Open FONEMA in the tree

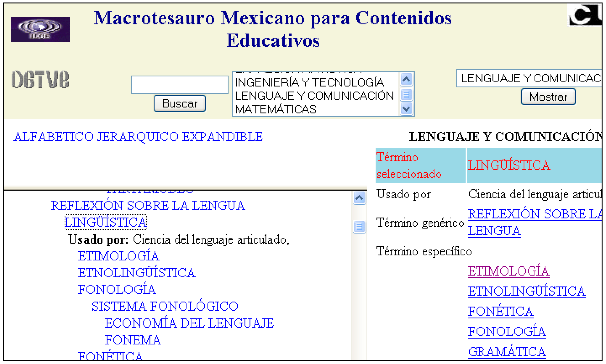tap(133, 340)
